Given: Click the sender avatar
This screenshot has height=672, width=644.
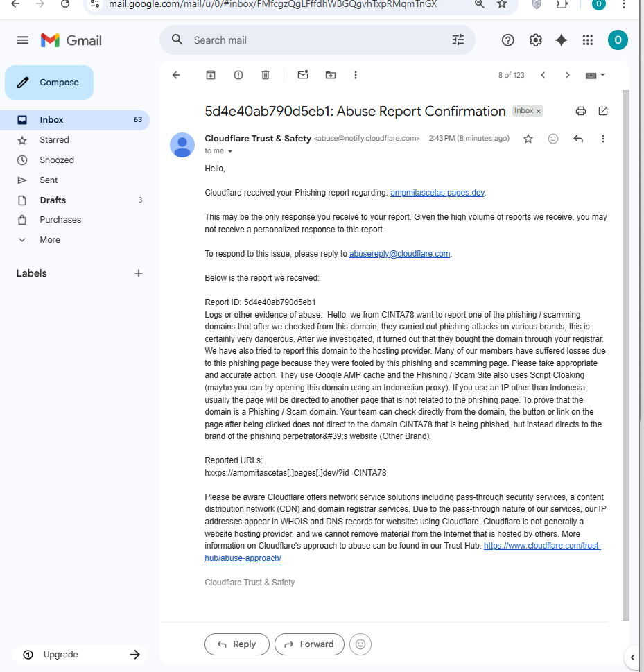Looking at the screenshot, I should point(182,145).
